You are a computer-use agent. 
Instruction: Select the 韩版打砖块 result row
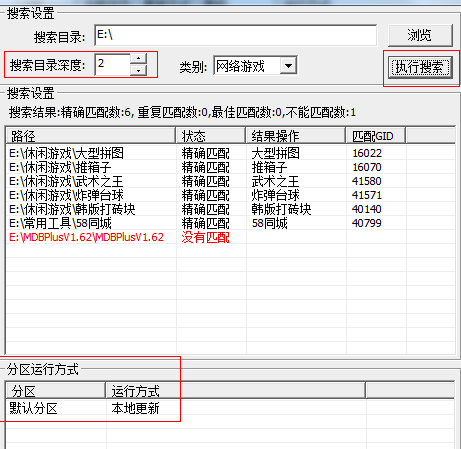[230, 209]
